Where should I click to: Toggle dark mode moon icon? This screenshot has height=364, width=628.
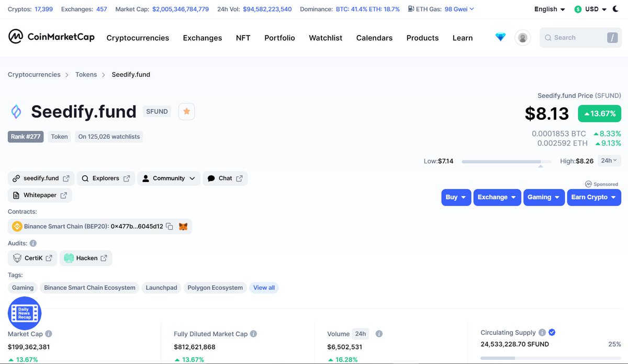pos(615,9)
